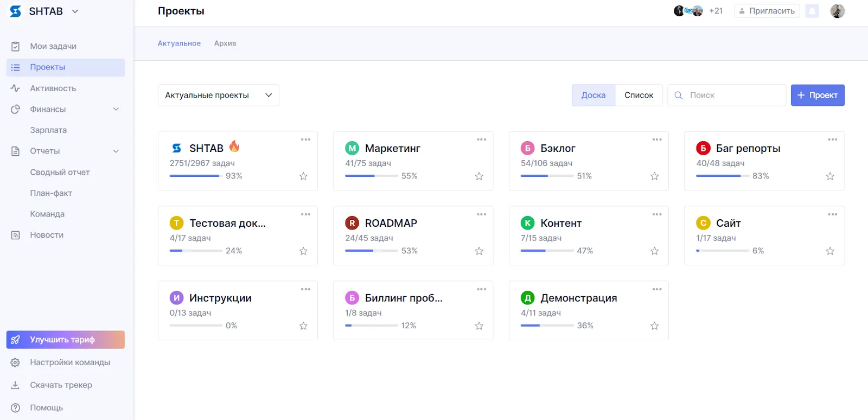Star the SHTAB project as favorite

(x=303, y=176)
